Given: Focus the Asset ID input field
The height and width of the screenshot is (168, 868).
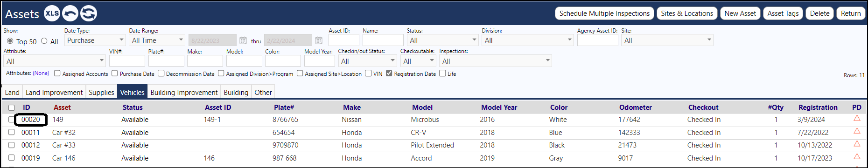Looking at the screenshot, I should pos(344,40).
